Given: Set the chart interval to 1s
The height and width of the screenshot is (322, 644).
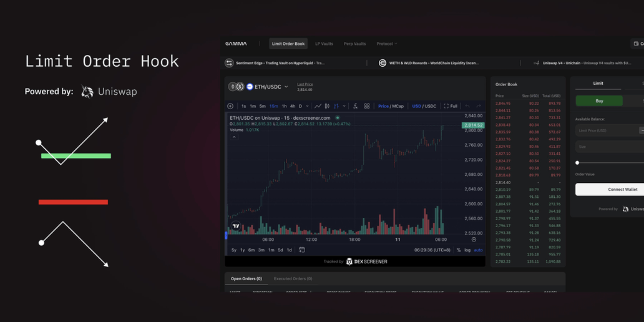Looking at the screenshot, I should [x=244, y=106].
